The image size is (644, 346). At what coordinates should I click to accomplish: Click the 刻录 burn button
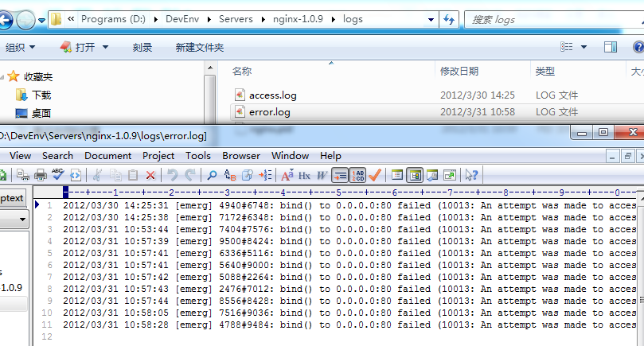(142, 47)
